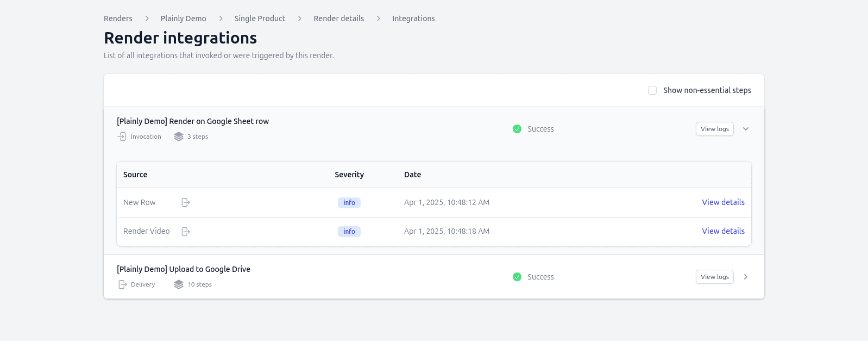Click the 10 steps label

pyautogui.click(x=199, y=284)
